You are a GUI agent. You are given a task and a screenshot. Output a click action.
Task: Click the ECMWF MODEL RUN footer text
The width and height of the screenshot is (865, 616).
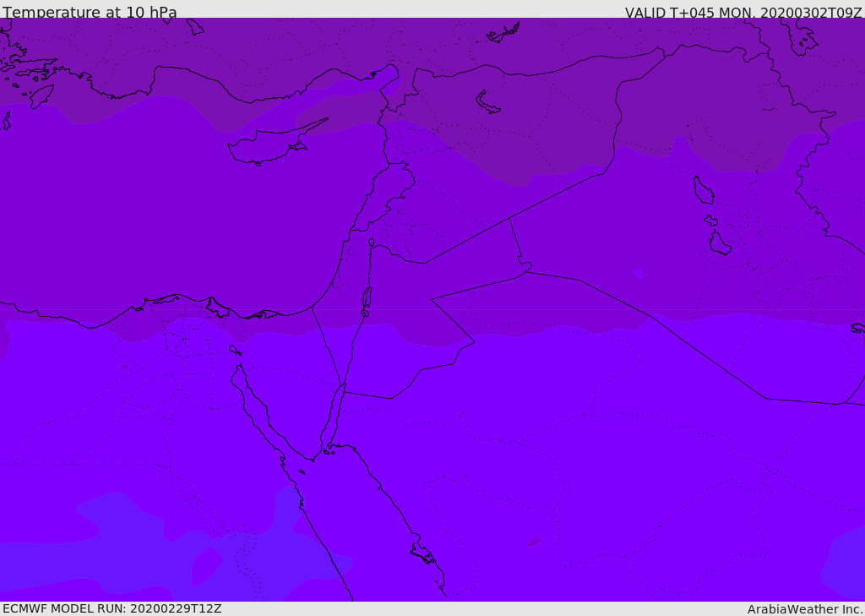(112, 609)
